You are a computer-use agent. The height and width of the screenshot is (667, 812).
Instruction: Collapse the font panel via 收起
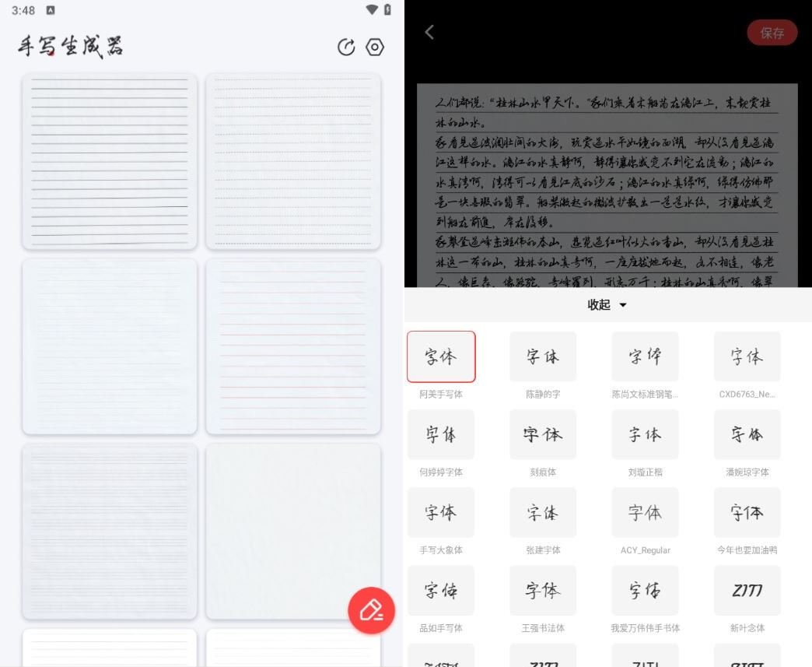click(x=607, y=305)
